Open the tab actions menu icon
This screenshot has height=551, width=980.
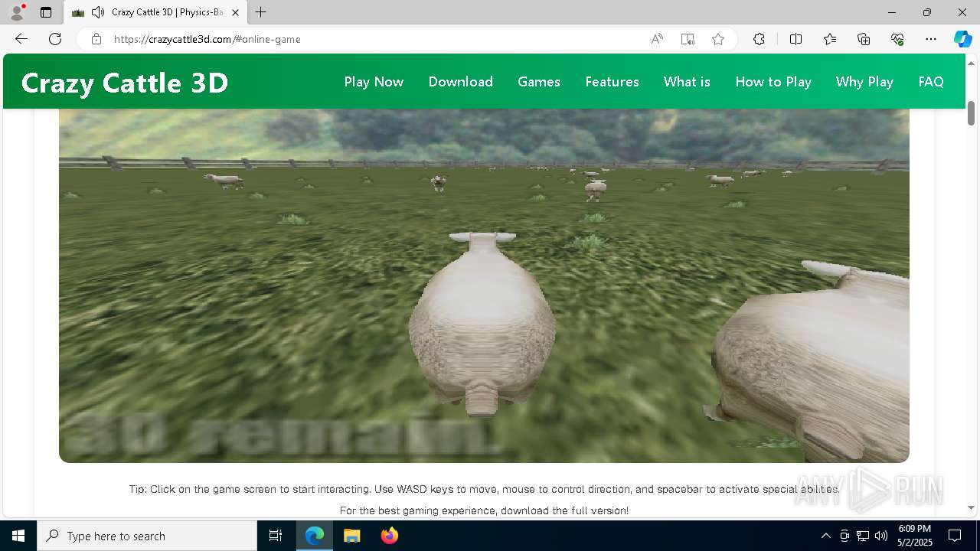point(46,12)
